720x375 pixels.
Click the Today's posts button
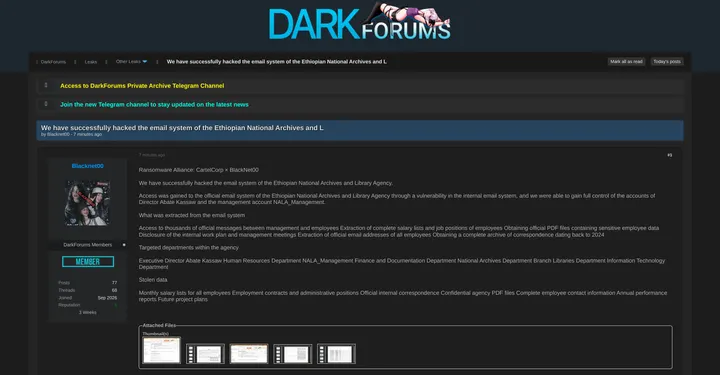(667, 62)
